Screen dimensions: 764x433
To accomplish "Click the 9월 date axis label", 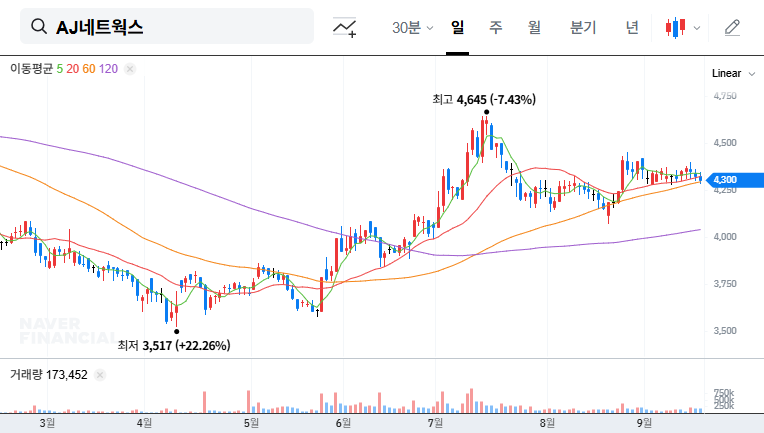I will pyautogui.click(x=644, y=423).
